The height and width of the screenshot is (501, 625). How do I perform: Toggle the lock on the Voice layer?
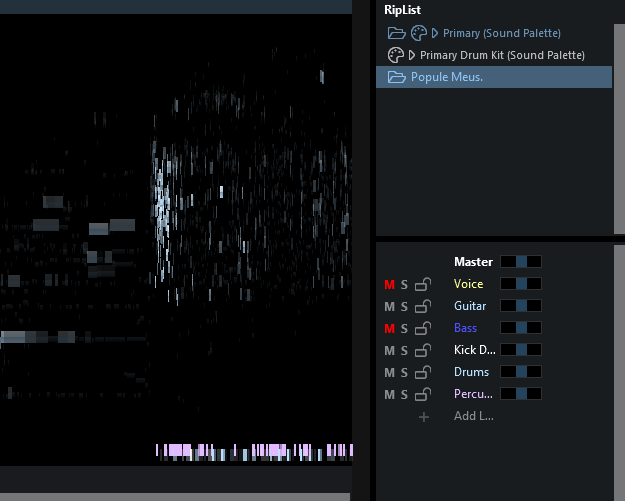click(x=423, y=284)
